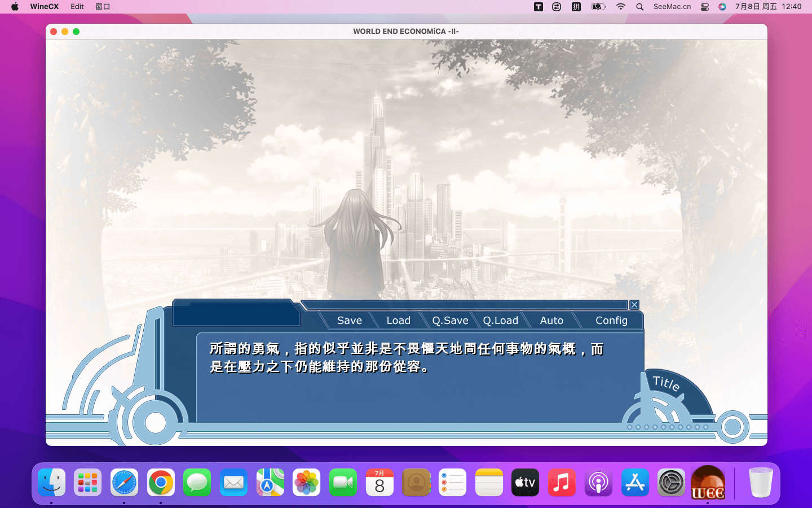Open Podcasts from the Dock
812x508 pixels.
click(x=598, y=483)
